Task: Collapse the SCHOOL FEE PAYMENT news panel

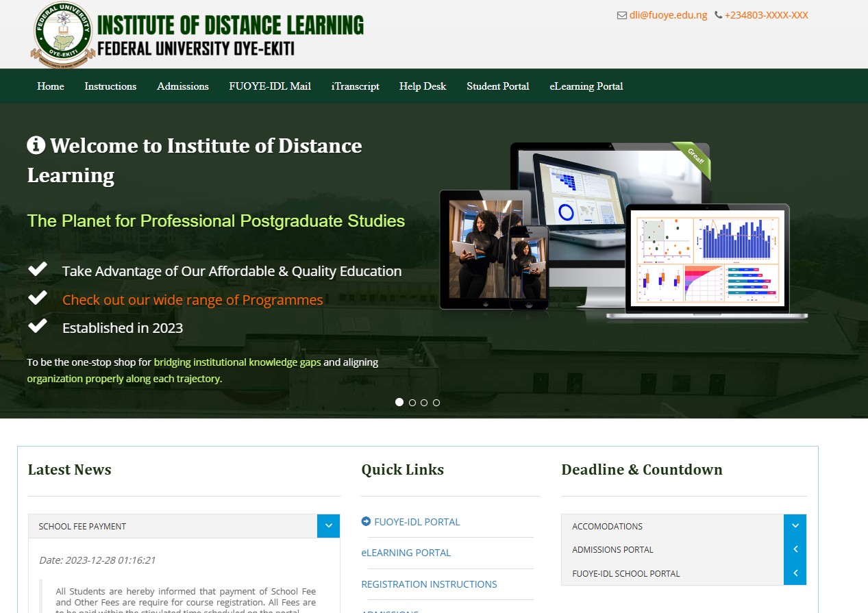Action: (328, 526)
